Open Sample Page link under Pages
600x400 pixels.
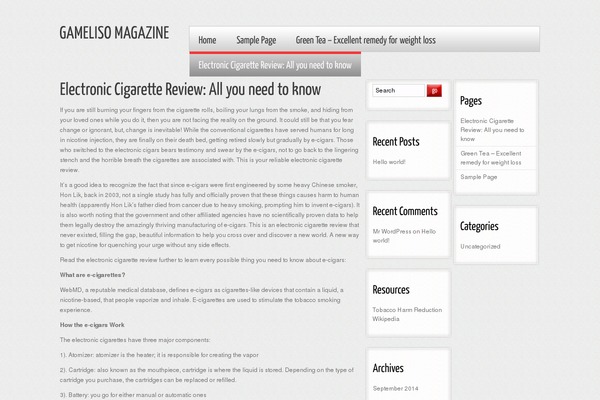[x=479, y=177]
